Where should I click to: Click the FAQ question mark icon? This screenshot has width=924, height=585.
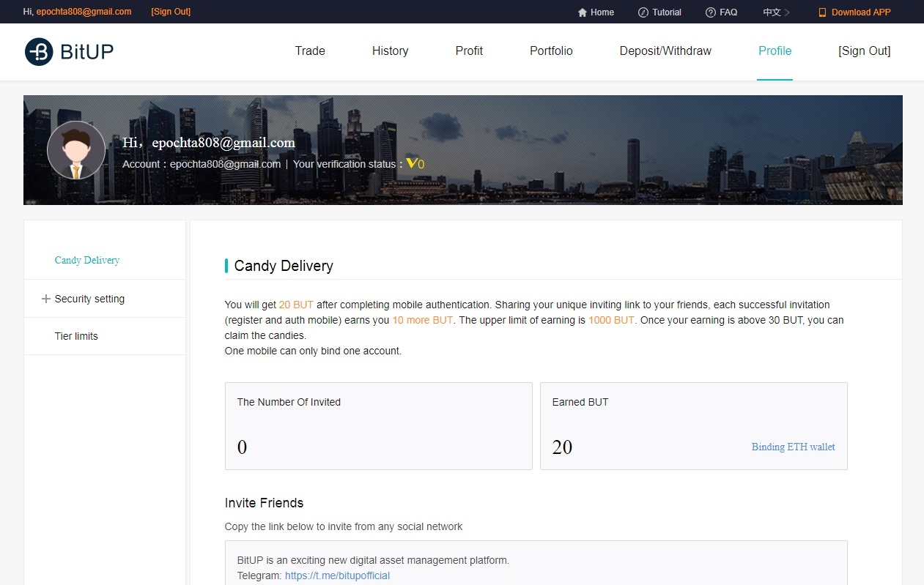click(711, 12)
